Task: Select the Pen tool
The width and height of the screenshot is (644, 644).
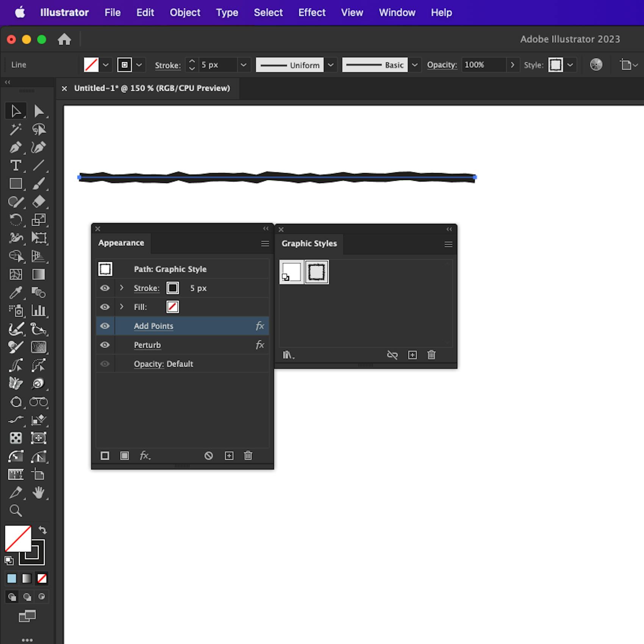Action: 17,148
